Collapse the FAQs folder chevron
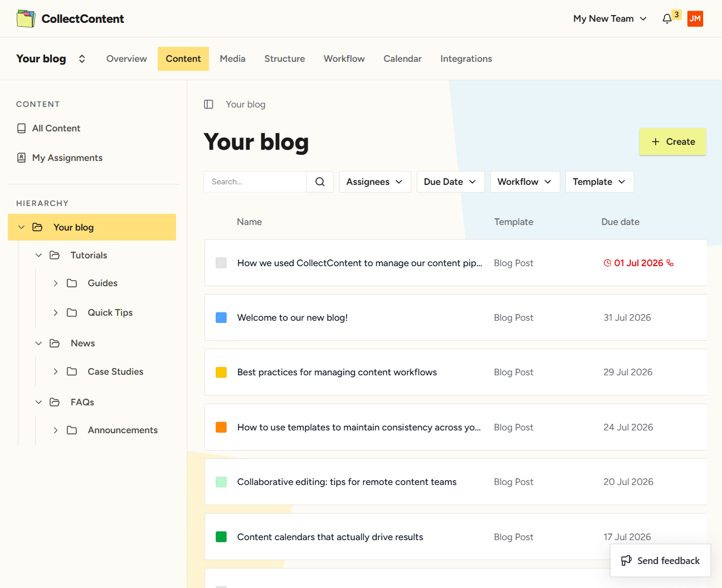 point(38,402)
